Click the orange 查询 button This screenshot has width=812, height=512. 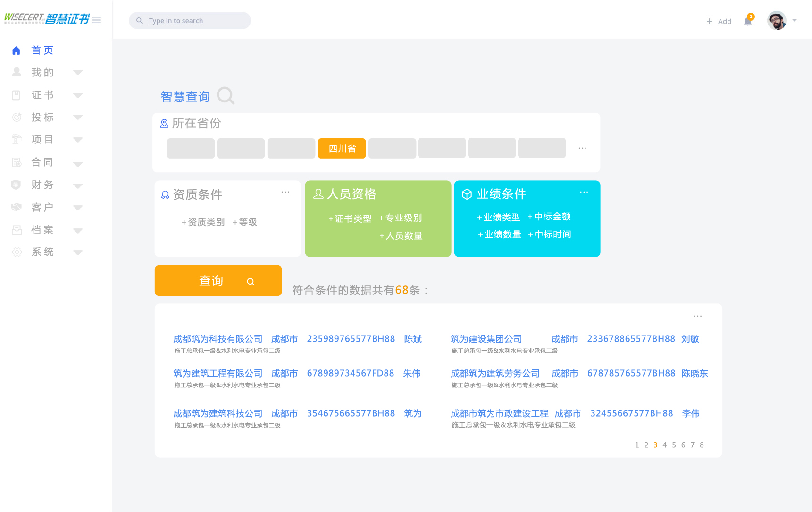218,281
